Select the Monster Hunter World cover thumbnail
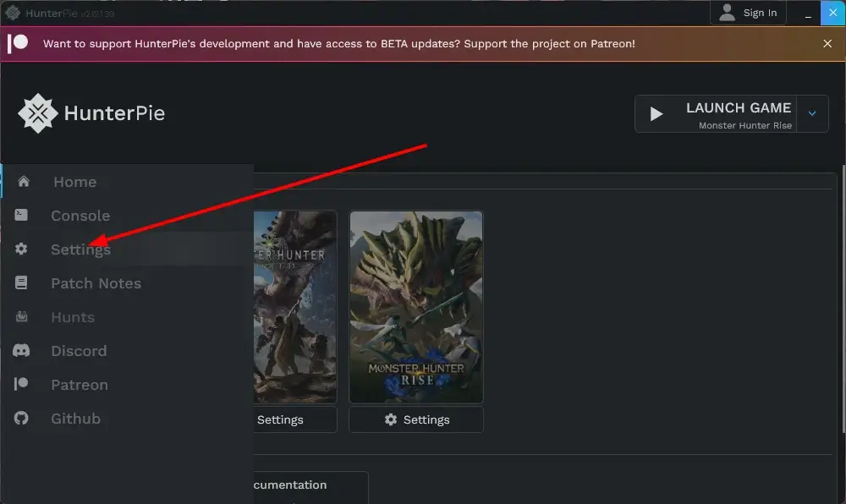 295,307
